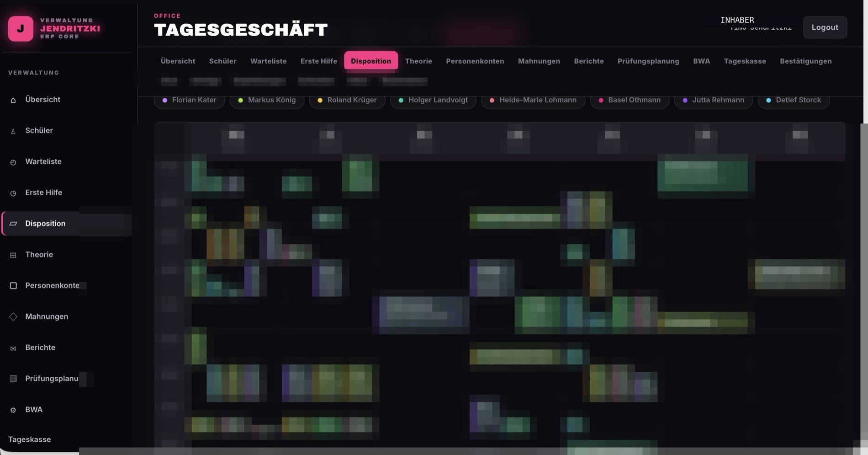Image resolution: width=868 pixels, height=455 pixels.
Task: Click the Warteliste clock icon in sidebar
Action: [13, 162]
